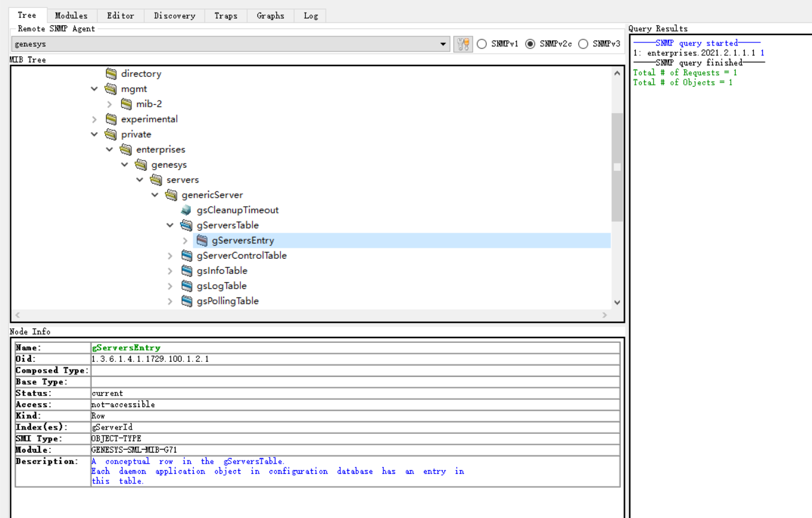This screenshot has height=518, width=812.
Task: Collapse the private tree node
Action: [x=94, y=134]
